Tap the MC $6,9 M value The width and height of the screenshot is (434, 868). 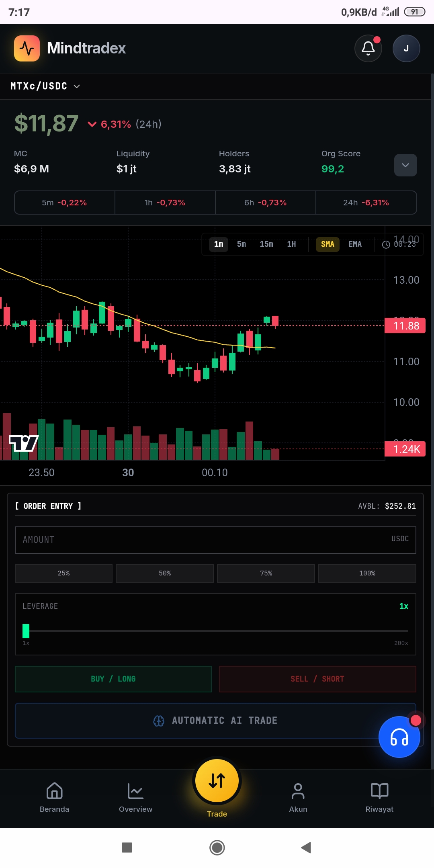click(31, 169)
